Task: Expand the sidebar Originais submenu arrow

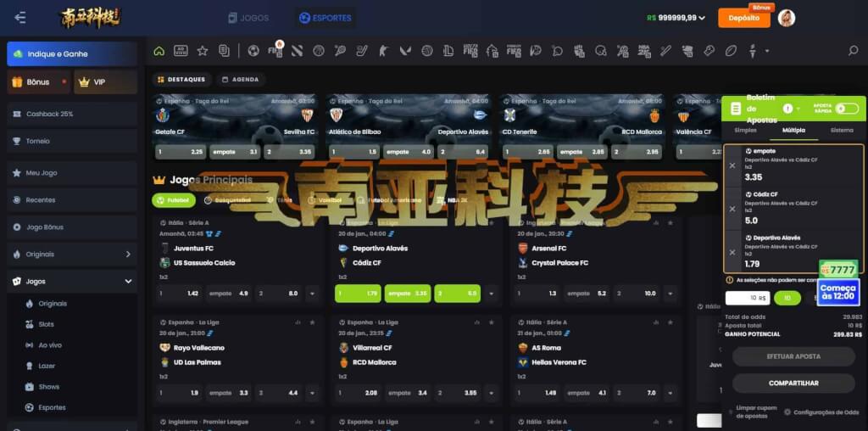Action: click(128, 255)
